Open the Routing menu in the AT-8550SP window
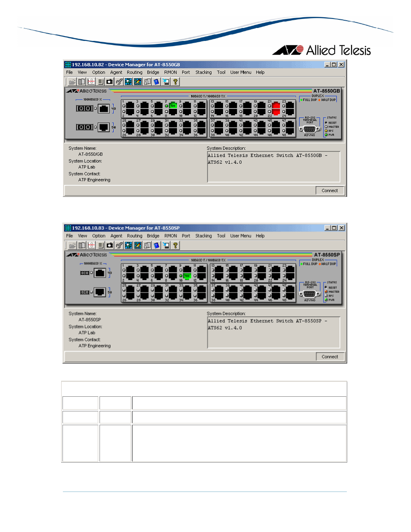This screenshot has width=411, height=532. coord(134,236)
